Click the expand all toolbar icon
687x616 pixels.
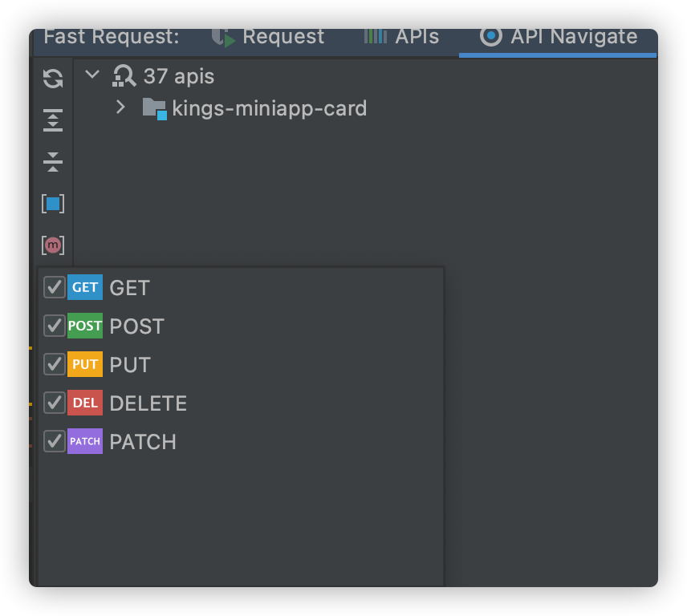coord(52,120)
